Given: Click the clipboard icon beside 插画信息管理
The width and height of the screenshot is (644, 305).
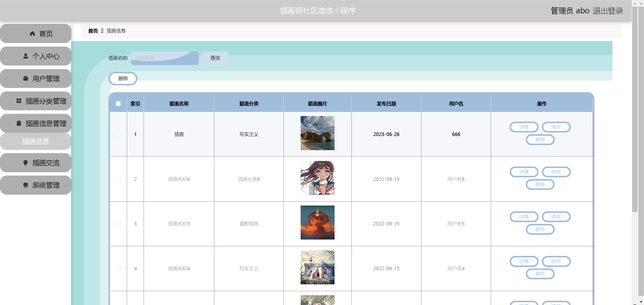Looking at the screenshot, I should point(19,123).
